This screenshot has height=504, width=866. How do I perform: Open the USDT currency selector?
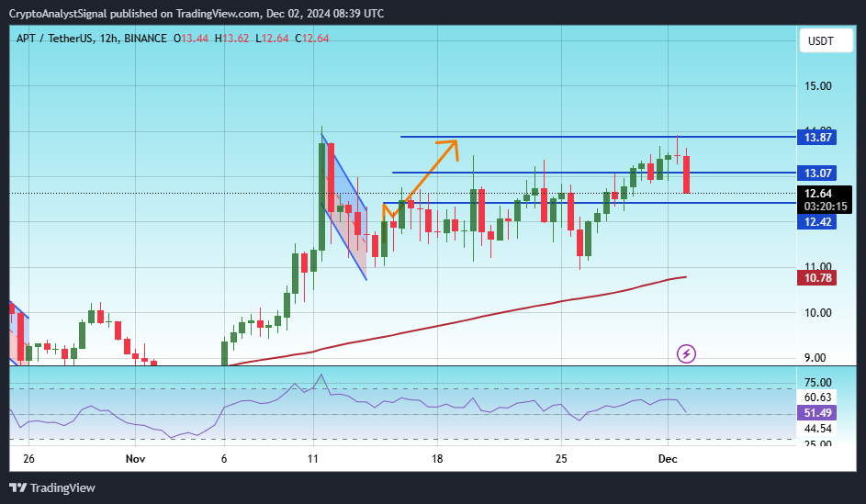pos(826,40)
